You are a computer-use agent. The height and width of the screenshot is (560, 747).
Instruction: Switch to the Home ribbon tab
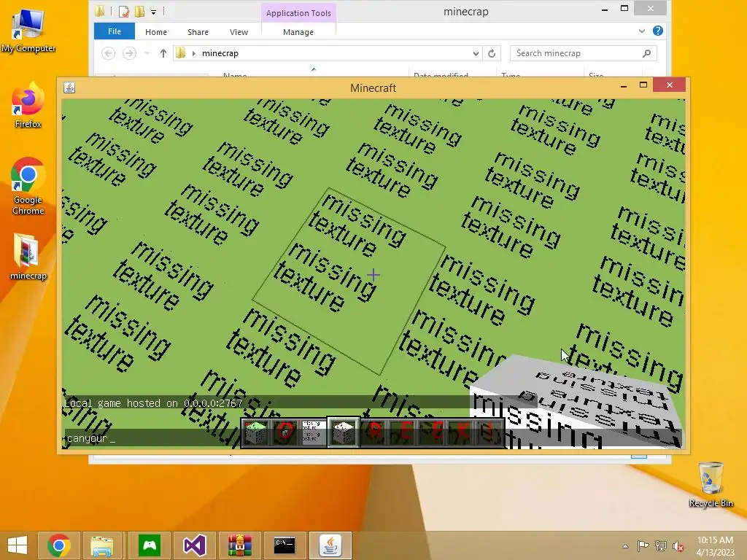pyautogui.click(x=156, y=32)
